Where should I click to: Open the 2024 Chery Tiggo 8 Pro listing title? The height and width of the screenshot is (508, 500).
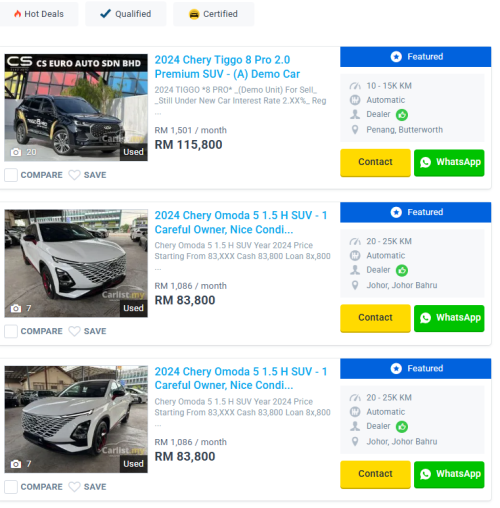click(227, 67)
